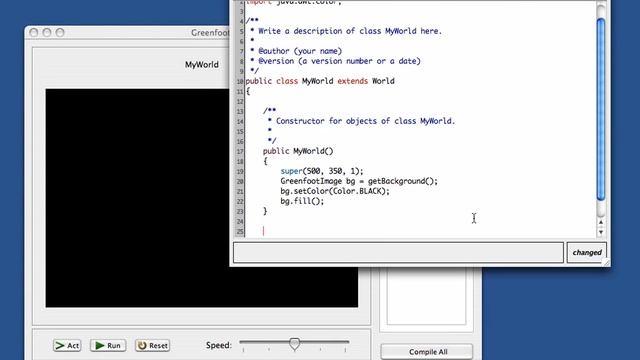Screen dimensions: 640x360
Task: Click the black world canvas in Greenfoot
Action: click(202, 198)
